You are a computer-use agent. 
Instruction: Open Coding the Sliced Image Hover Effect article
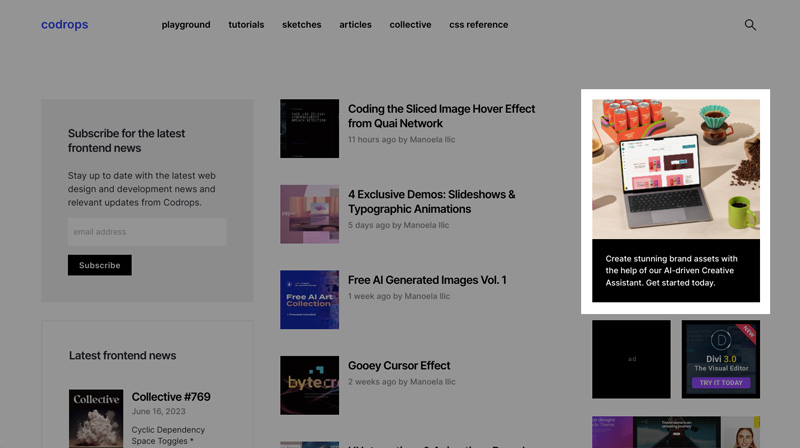pyautogui.click(x=441, y=116)
